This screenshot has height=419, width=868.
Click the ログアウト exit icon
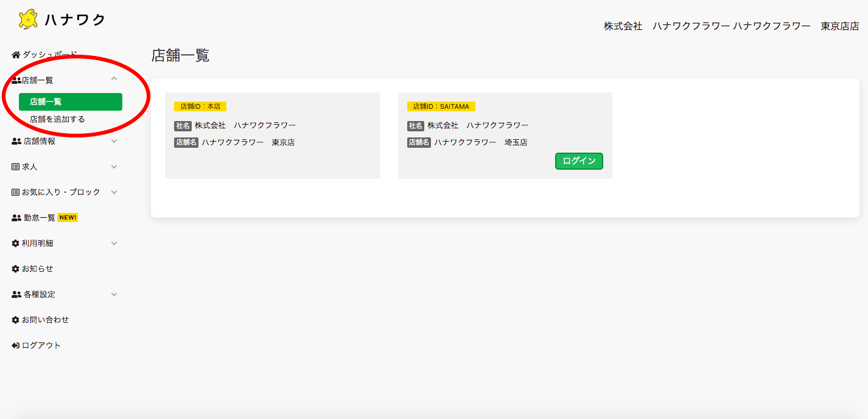click(15, 345)
